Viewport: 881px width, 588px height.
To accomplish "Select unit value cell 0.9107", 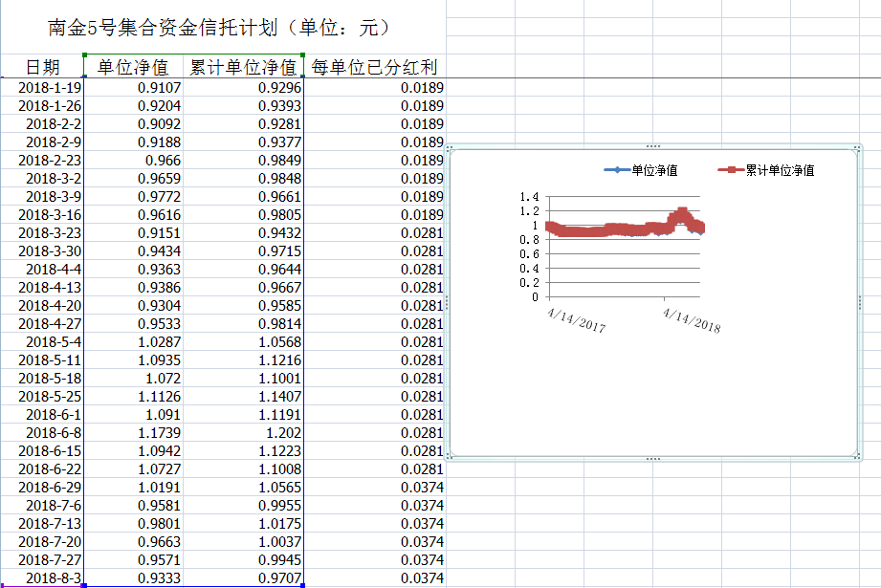I will pos(133,88).
